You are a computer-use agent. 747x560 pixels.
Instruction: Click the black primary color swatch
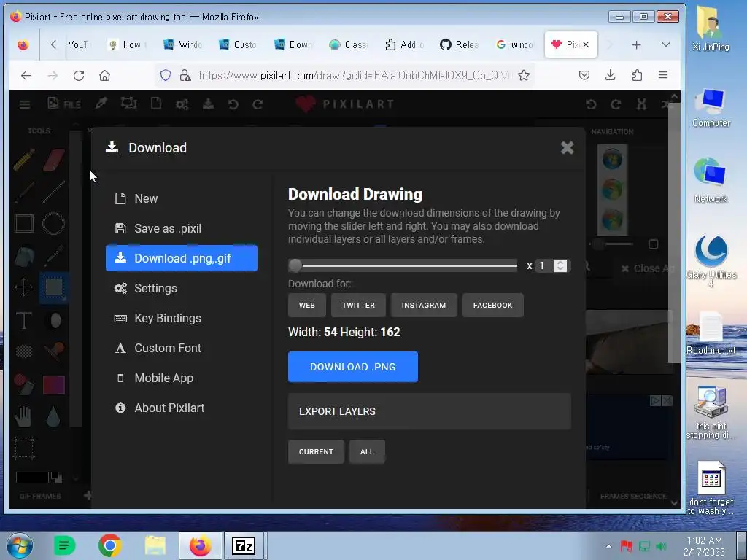pyautogui.click(x=32, y=477)
